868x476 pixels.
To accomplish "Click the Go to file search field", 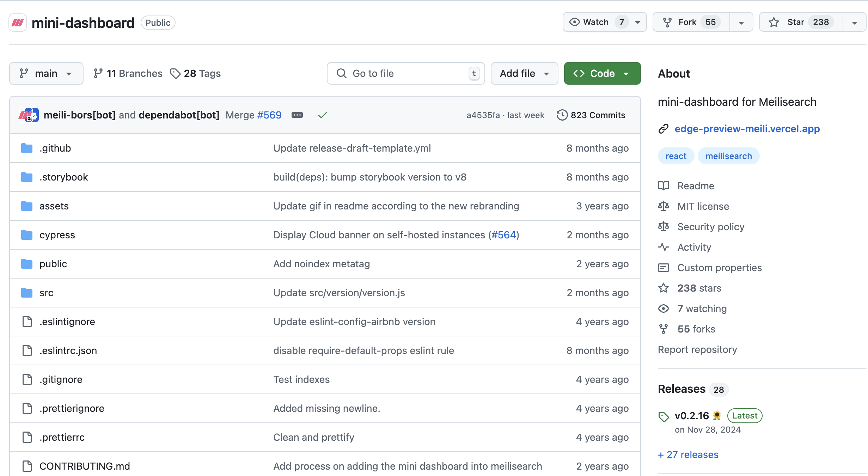I will (x=406, y=73).
